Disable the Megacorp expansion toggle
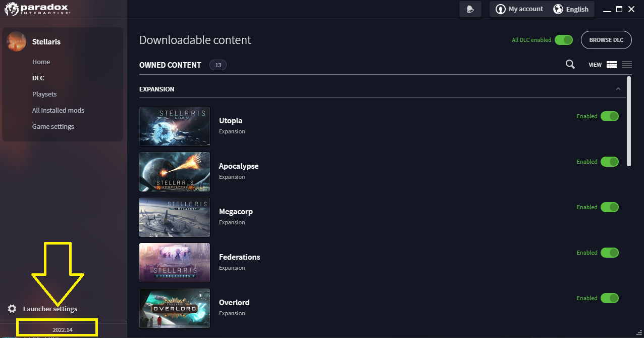 610,207
